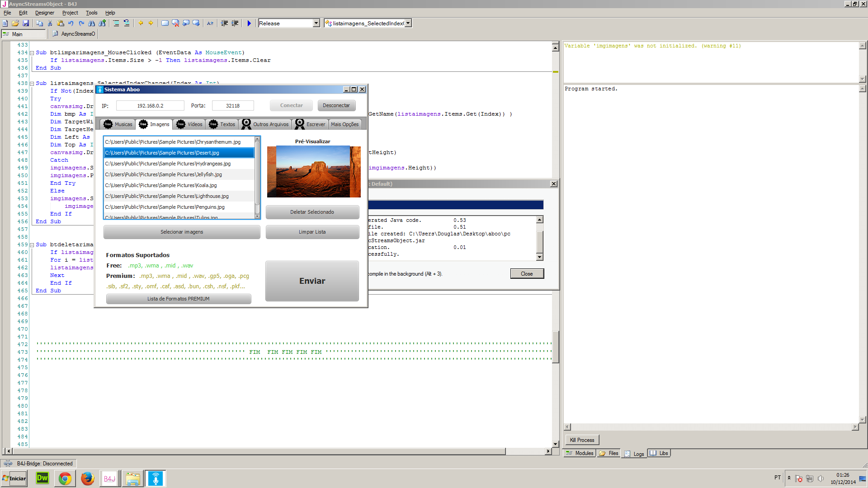
Task: Switch to the Vídeos tab
Action: click(x=190, y=124)
